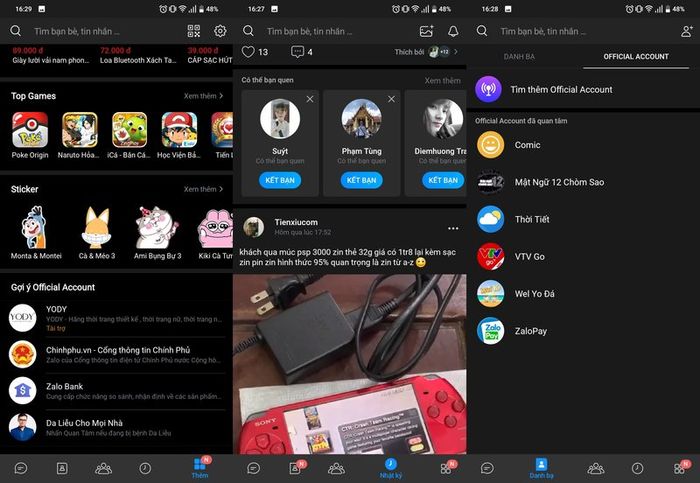The image size is (700, 483).
Task: Open groups tab in right screen
Action: click(596, 468)
